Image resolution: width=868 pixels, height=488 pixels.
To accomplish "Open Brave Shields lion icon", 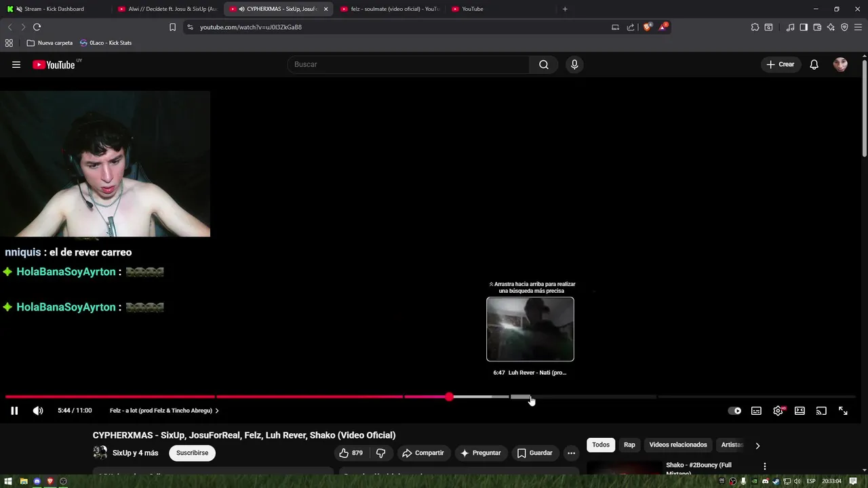I will click(x=647, y=27).
